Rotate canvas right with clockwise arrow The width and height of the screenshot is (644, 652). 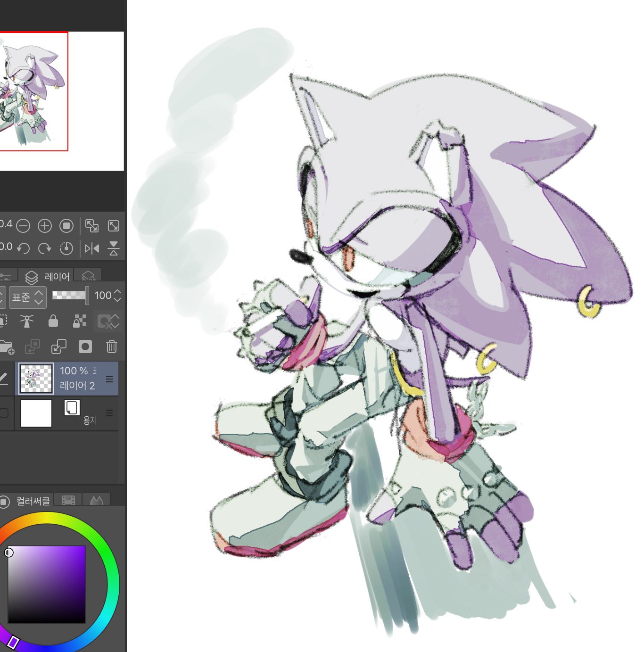coord(45,248)
